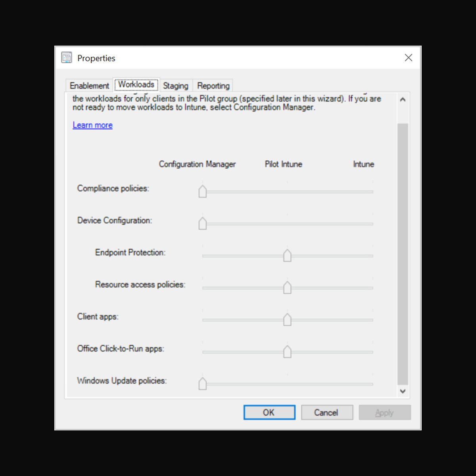Click the Endpoint Protection slider thumb

click(x=288, y=256)
